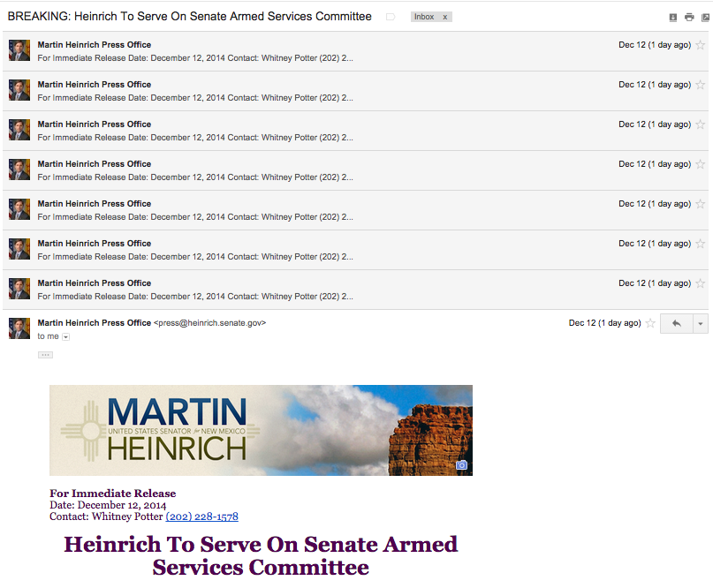Open the More options dropdown next to Reply
Screen dimensions: 713x588
point(701,323)
